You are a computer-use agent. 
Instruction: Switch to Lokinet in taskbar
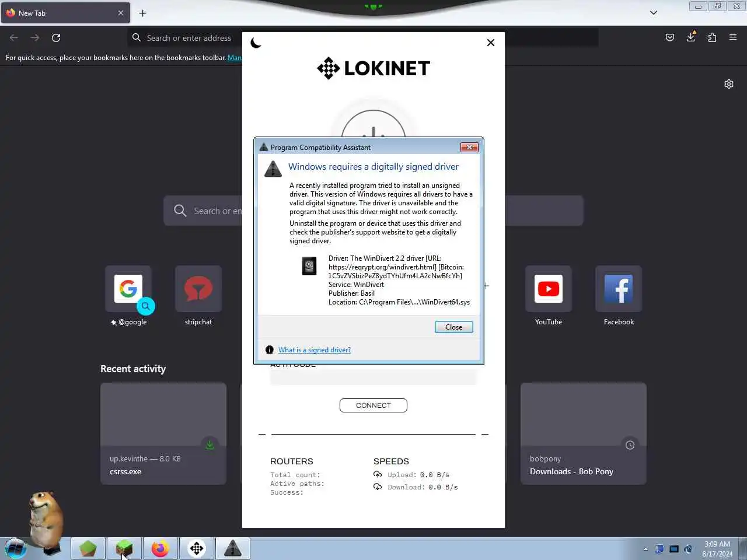tap(197, 548)
